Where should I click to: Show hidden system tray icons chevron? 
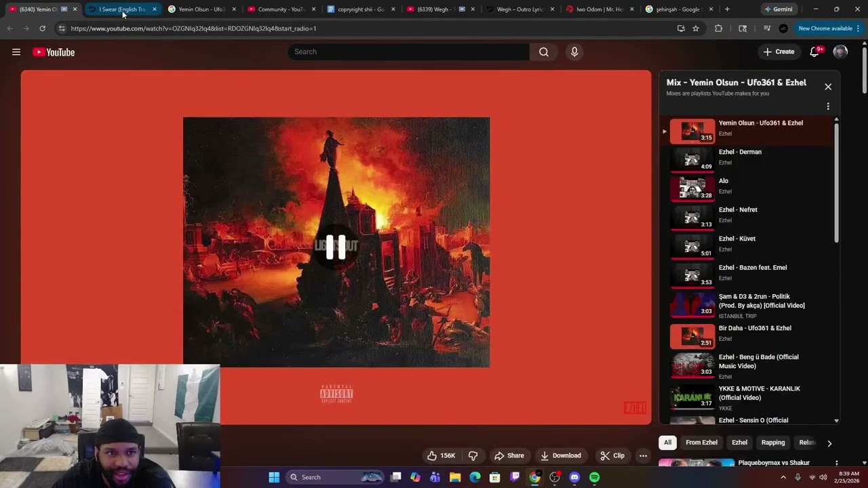click(783, 477)
